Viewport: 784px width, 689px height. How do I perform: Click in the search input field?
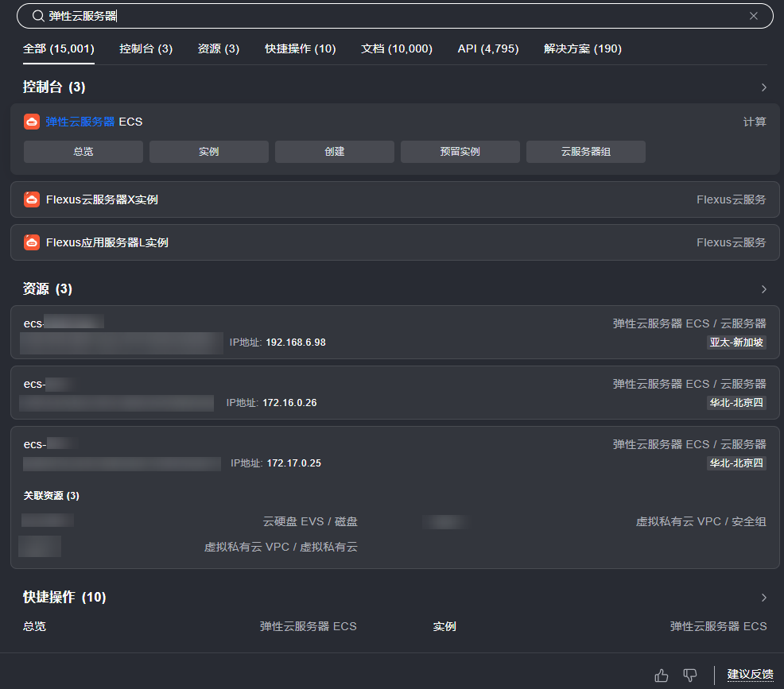pyautogui.click(x=395, y=16)
